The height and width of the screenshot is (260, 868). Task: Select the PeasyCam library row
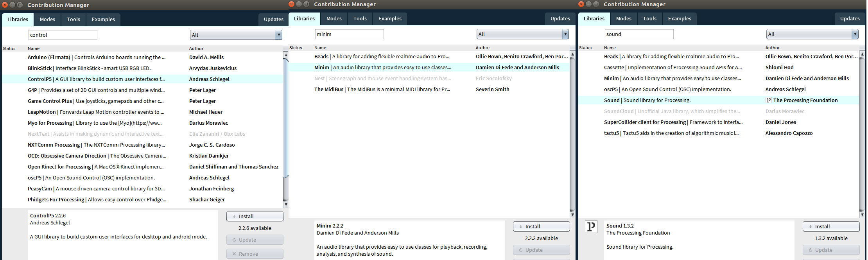[x=142, y=188]
